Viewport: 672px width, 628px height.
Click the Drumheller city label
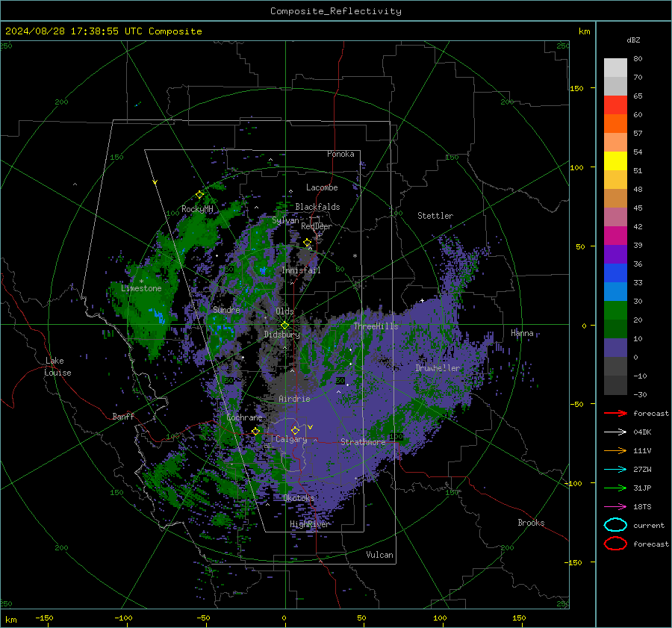click(438, 368)
